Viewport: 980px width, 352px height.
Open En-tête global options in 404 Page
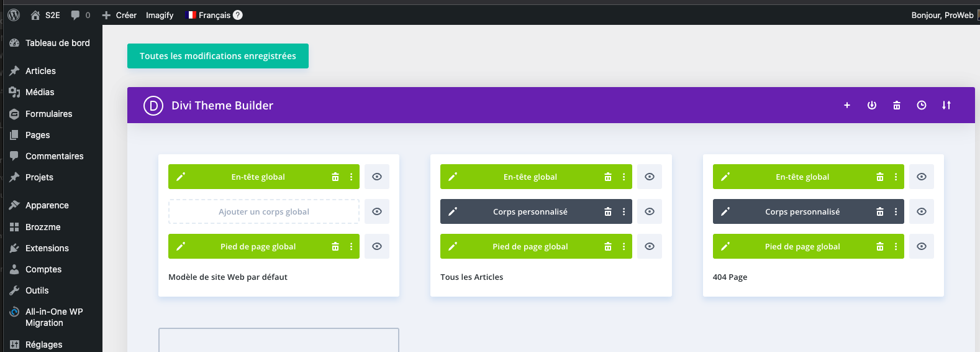point(896,177)
